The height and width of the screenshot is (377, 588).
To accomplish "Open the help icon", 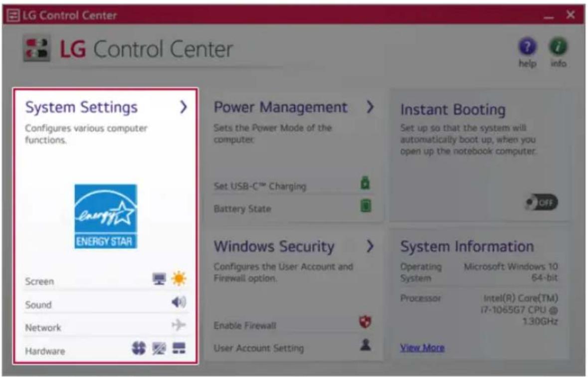I will pos(527,46).
